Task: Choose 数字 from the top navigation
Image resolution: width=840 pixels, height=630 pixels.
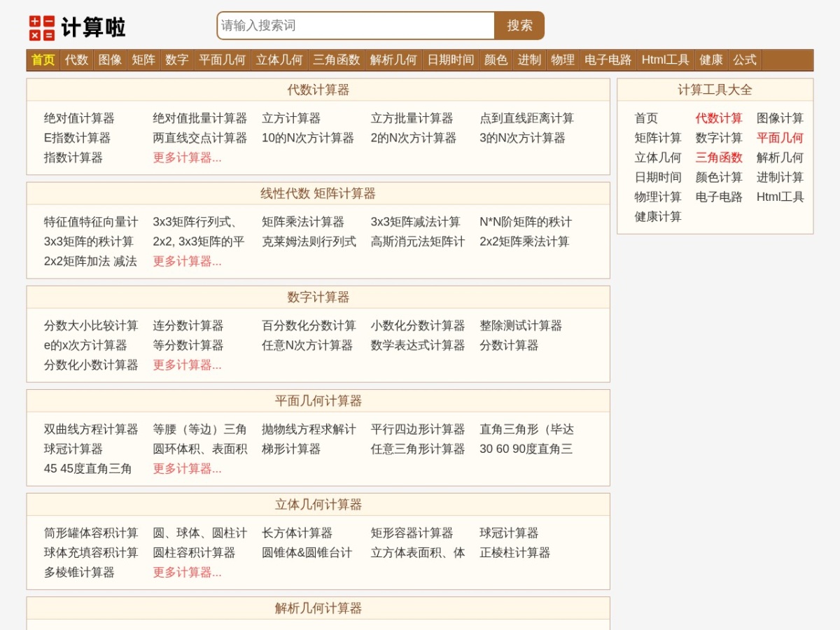Action: (x=177, y=60)
